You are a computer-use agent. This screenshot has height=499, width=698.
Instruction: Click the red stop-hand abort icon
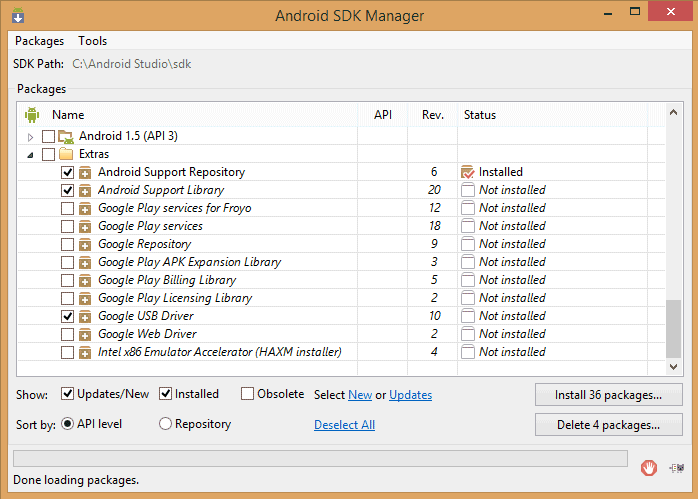coord(649,468)
